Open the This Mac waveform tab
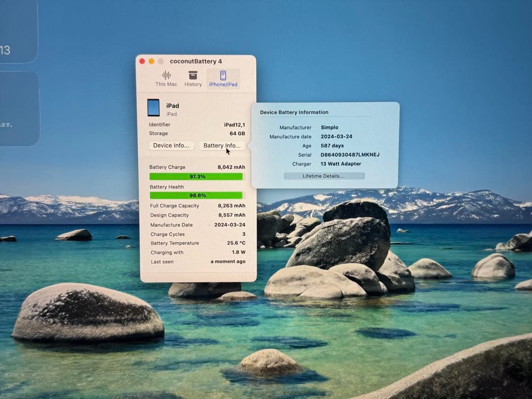532x399 pixels. pos(166,78)
